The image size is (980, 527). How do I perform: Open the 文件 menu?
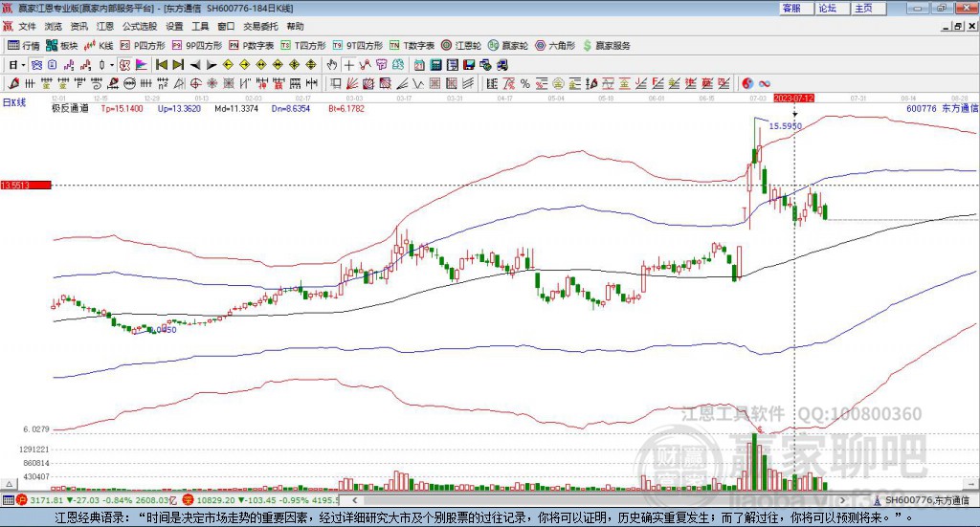click(x=28, y=26)
